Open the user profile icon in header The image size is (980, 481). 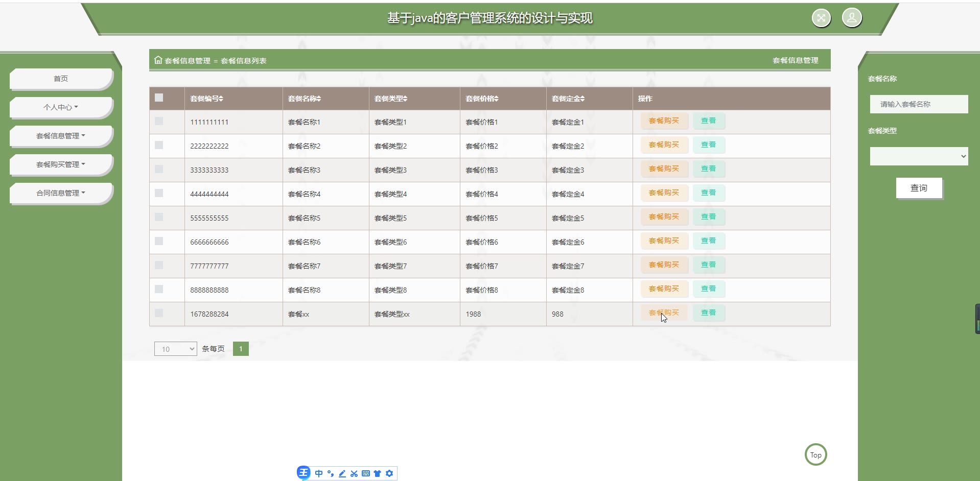pyautogui.click(x=852, y=18)
